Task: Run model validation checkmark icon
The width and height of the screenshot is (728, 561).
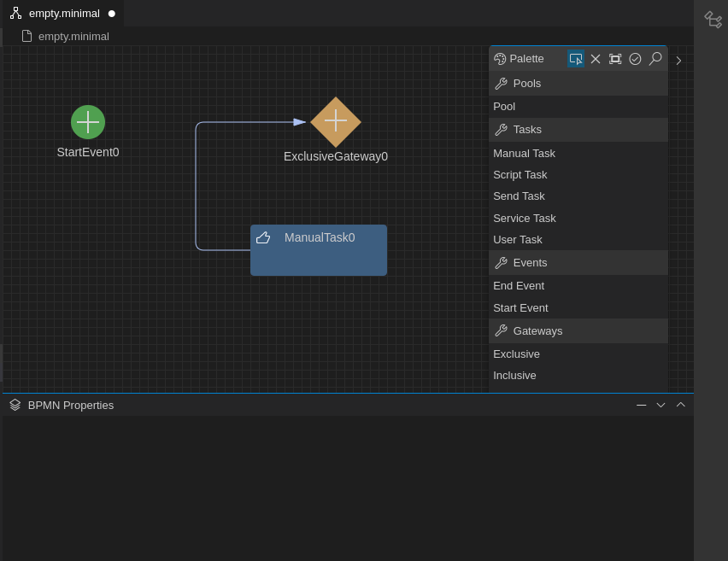Action: pyautogui.click(x=635, y=59)
